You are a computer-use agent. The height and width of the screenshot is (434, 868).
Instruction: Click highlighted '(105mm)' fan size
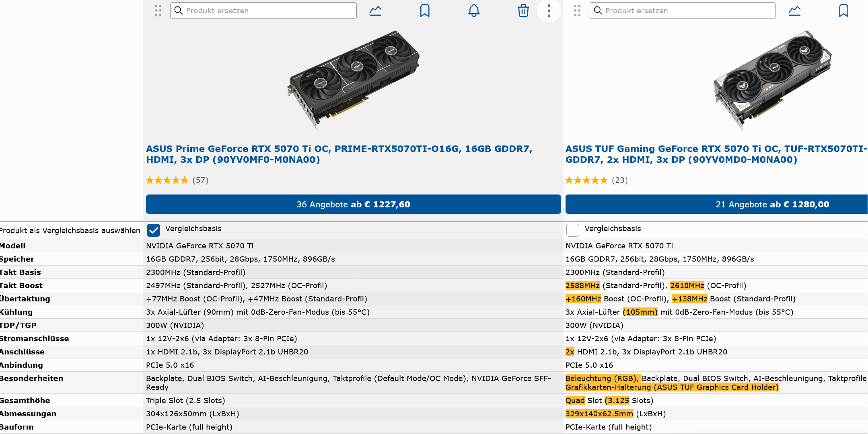(640, 312)
